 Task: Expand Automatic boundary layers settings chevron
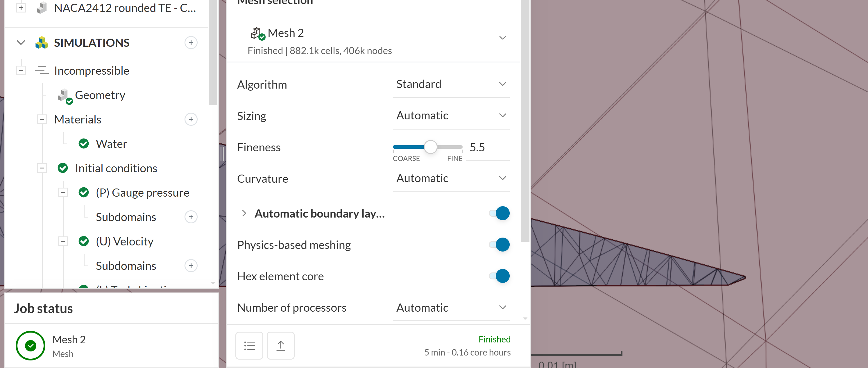pos(244,213)
